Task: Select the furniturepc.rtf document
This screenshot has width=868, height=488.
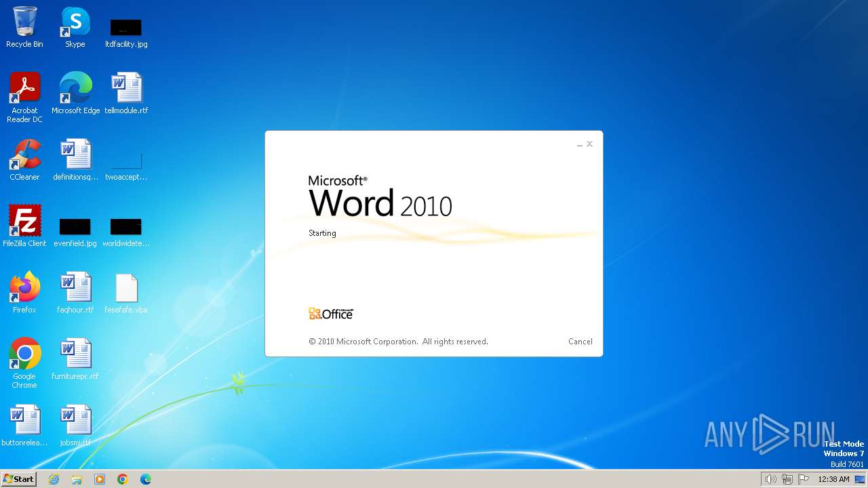Action: point(75,359)
